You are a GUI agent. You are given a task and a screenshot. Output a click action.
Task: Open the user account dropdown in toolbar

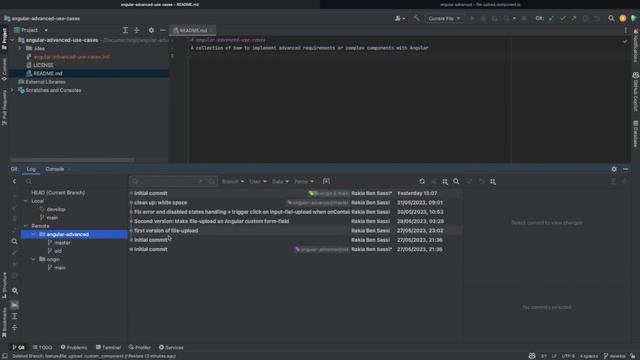click(400, 18)
